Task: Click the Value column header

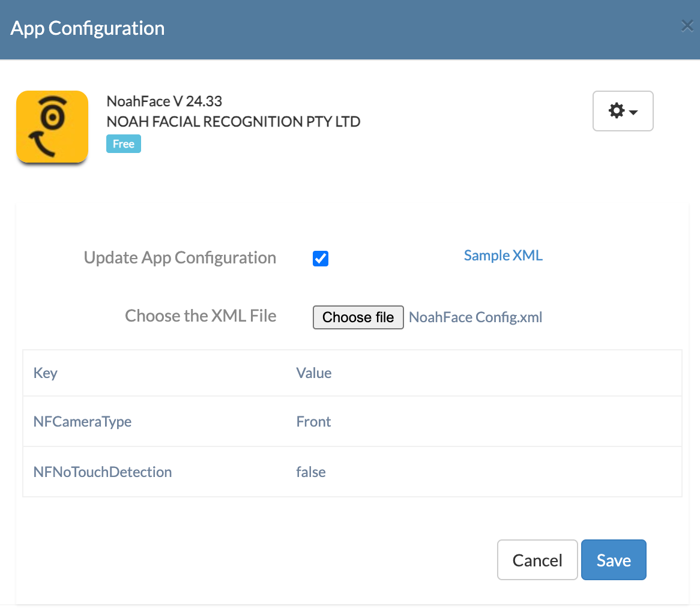Action: pos(314,373)
